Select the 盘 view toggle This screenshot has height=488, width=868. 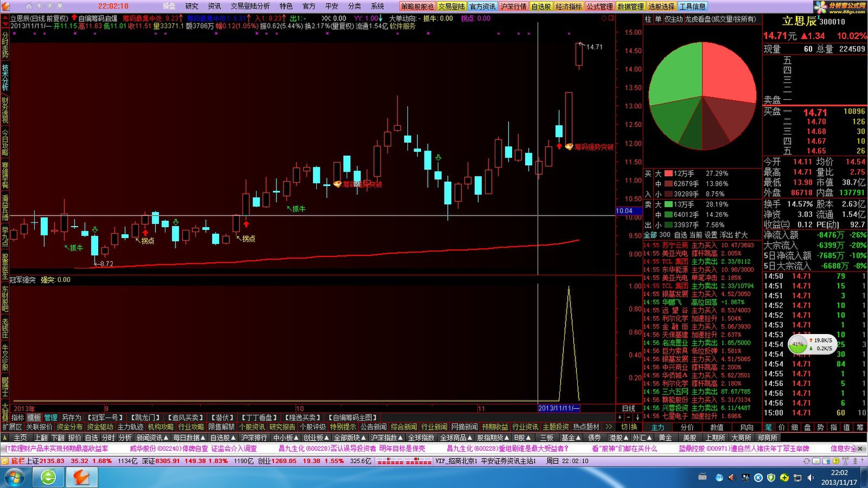coord(808,427)
